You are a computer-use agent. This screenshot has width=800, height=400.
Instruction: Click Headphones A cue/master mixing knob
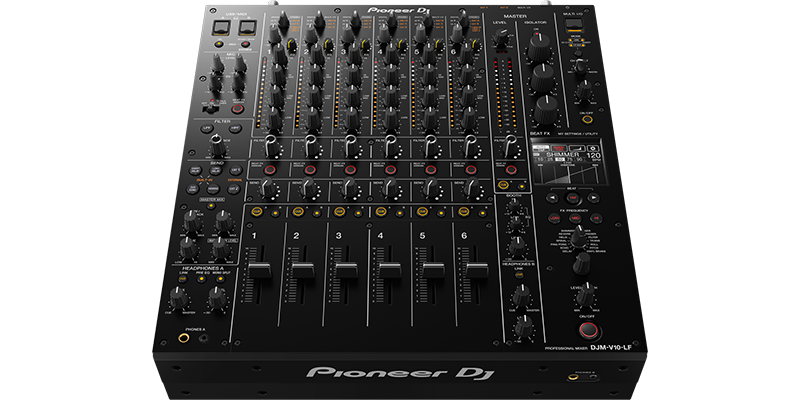point(178,298)
